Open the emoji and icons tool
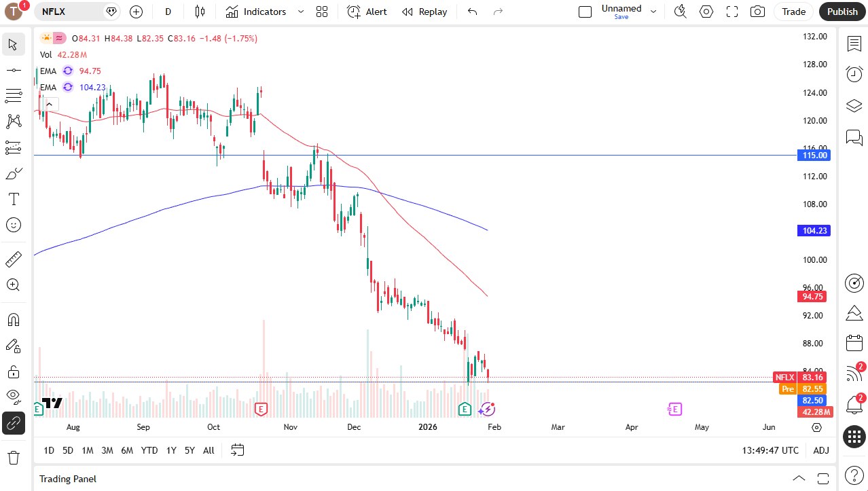The width and height of the screenshot is (868, 491). [x=13, y=225]
